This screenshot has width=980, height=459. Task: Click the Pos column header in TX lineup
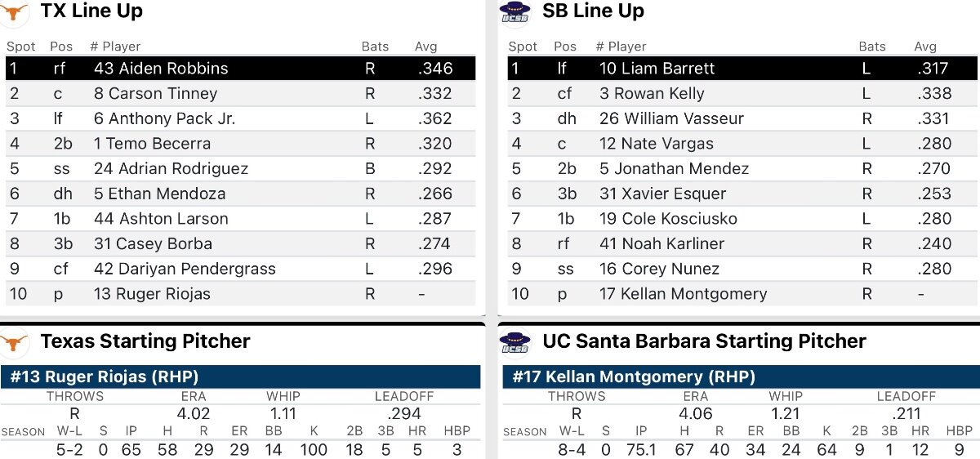pos(61,47)
